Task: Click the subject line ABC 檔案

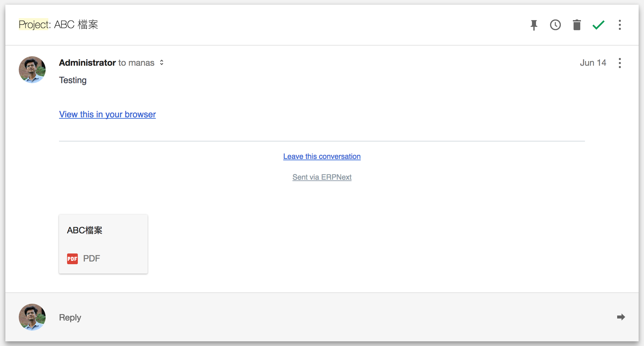Action: pyautogui.click(x=76, y=24)
